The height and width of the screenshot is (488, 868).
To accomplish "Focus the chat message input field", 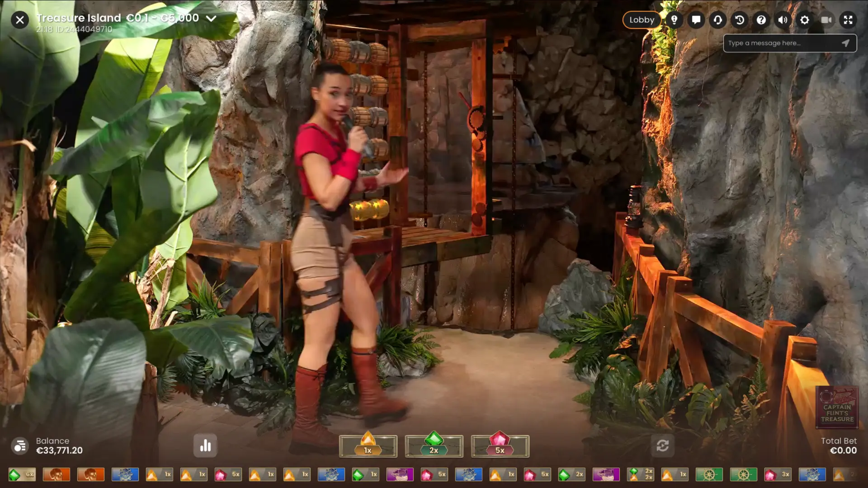I will 782,43.
